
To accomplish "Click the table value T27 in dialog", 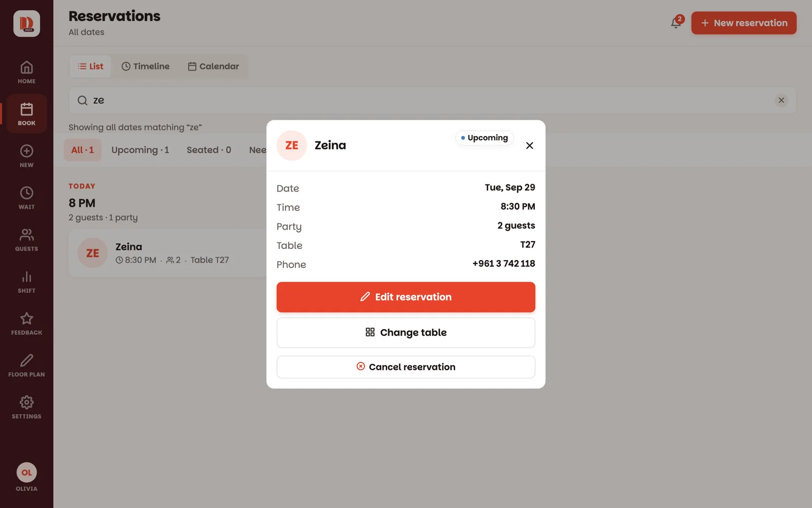I will [528, 244].
